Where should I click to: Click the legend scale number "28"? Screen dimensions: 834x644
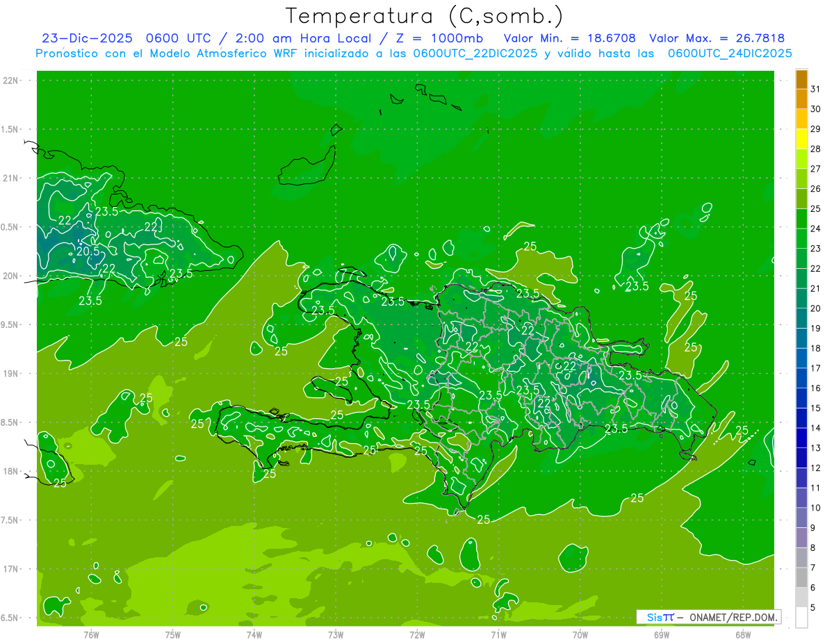[x=816, y=149]
